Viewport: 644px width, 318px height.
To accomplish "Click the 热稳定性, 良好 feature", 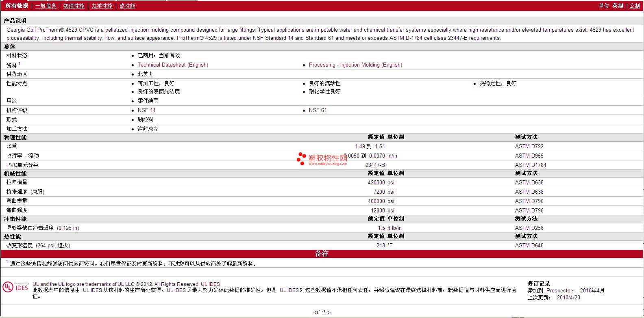I will point(498,83).
